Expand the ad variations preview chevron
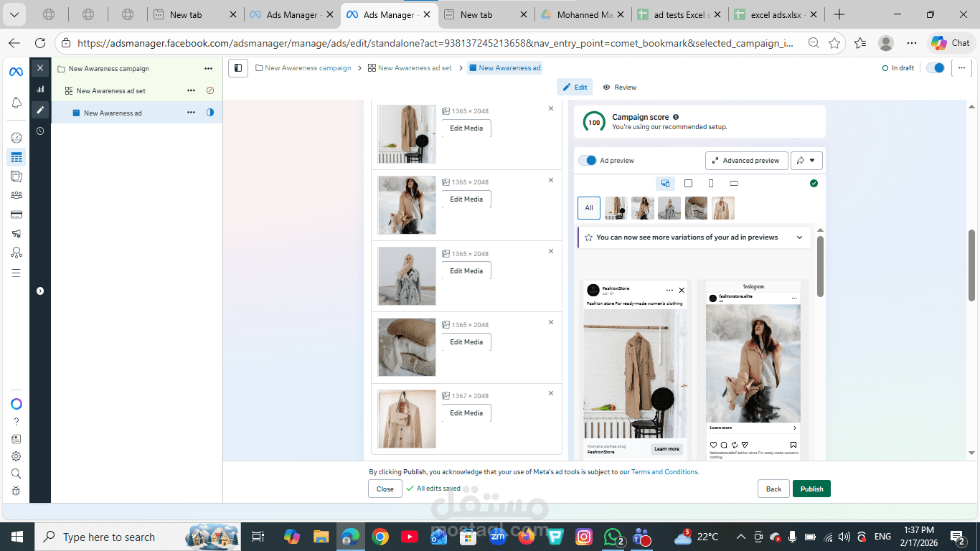This screenshot has height=551, width=980. coord(799,237)
